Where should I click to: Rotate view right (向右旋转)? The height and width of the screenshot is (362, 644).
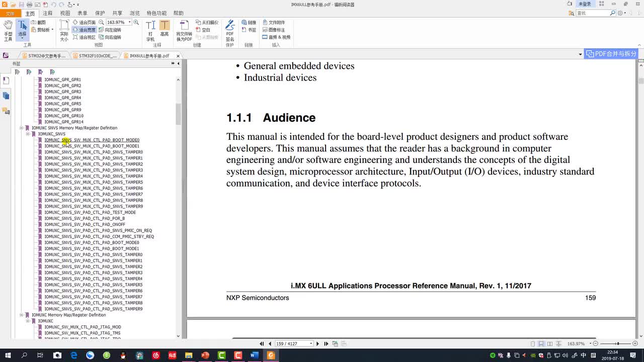(x=110, y=37)
